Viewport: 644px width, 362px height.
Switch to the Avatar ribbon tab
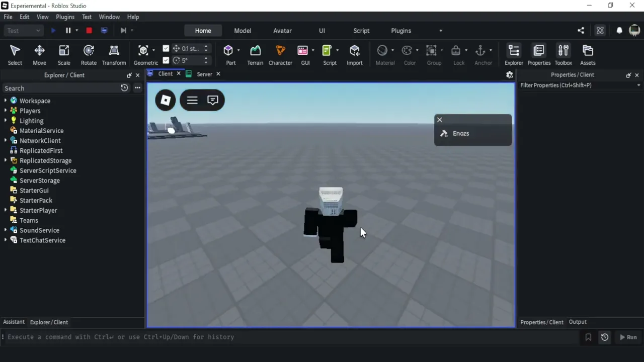pyautogui.click(x=282, y=31)
